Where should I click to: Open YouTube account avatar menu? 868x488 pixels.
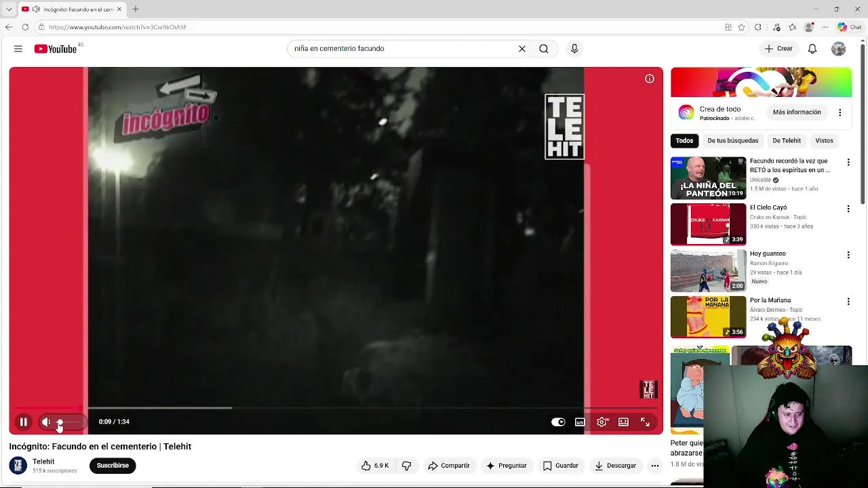tap(839, 49)
